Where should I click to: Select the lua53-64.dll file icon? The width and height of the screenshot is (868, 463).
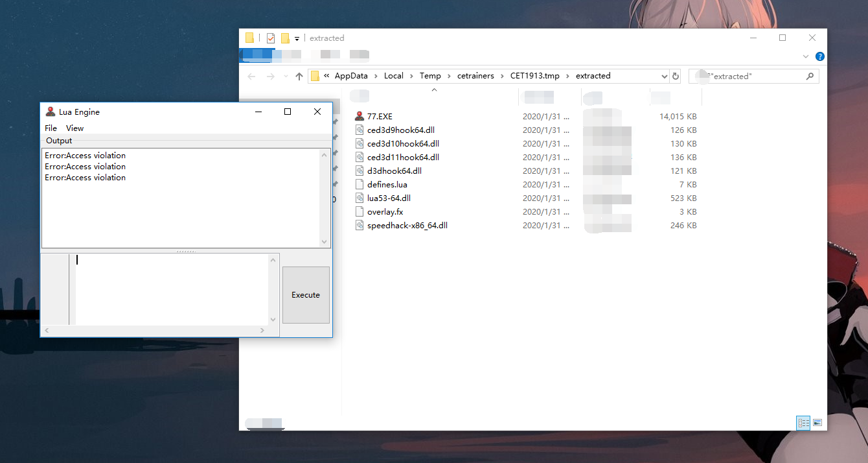point(360,198)
